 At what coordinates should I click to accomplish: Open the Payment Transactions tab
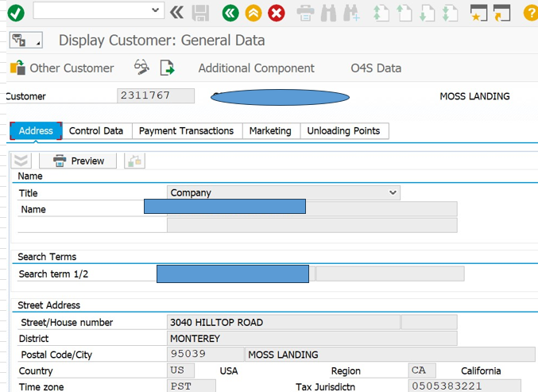click(x=186, y=130)
